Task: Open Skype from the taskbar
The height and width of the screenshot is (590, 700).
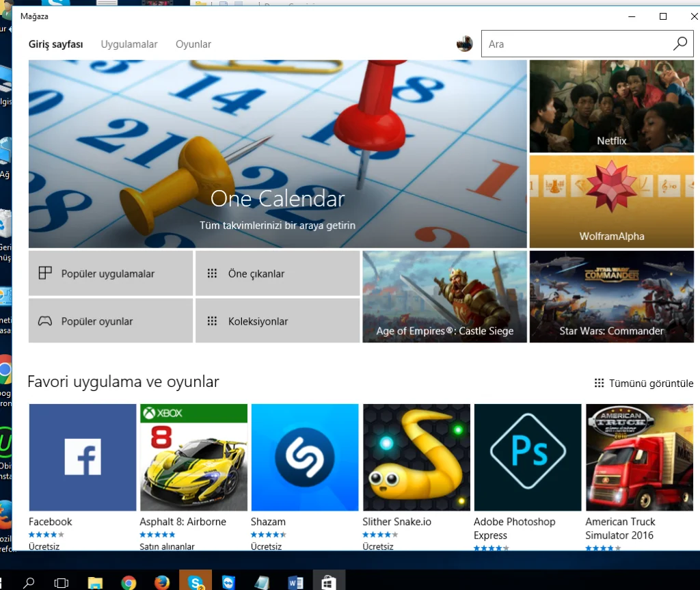Action: (196, 580)
